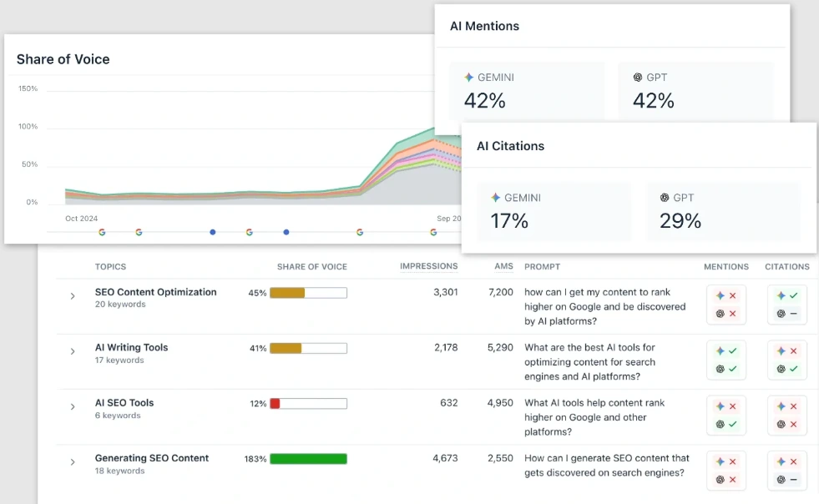The width and height of the screenshot is (819, 504).
Task: Click the 12% red share of voice bar
Action: (308, 404)
